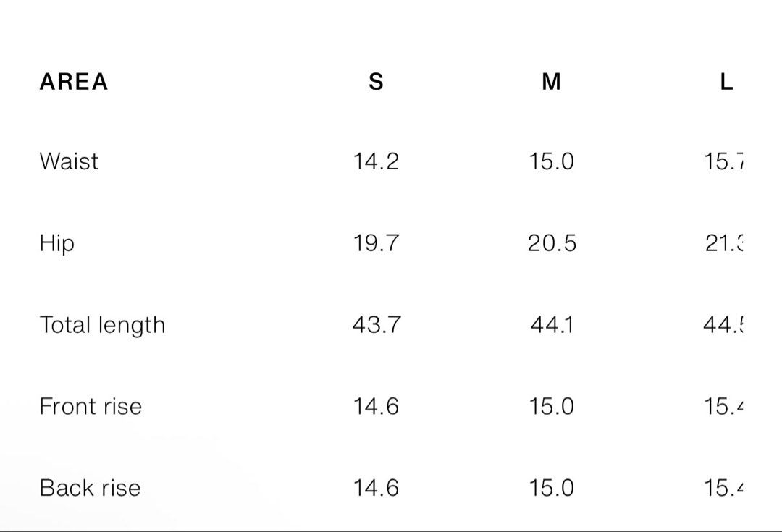Click the AREA column header
Image resolution: width=782 pixels, height=532 pixels.
click(74, 82)
